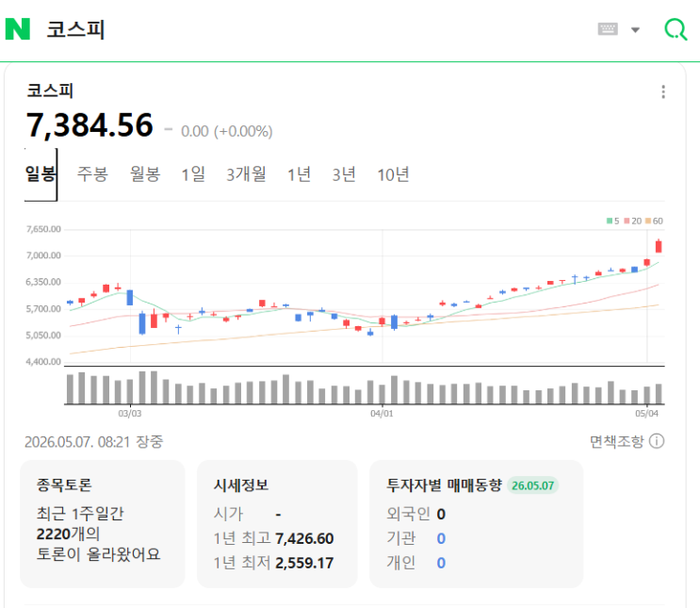Click the 26.05.07 date badge
This screenshot has width=700, height=608.
[532, 485]
